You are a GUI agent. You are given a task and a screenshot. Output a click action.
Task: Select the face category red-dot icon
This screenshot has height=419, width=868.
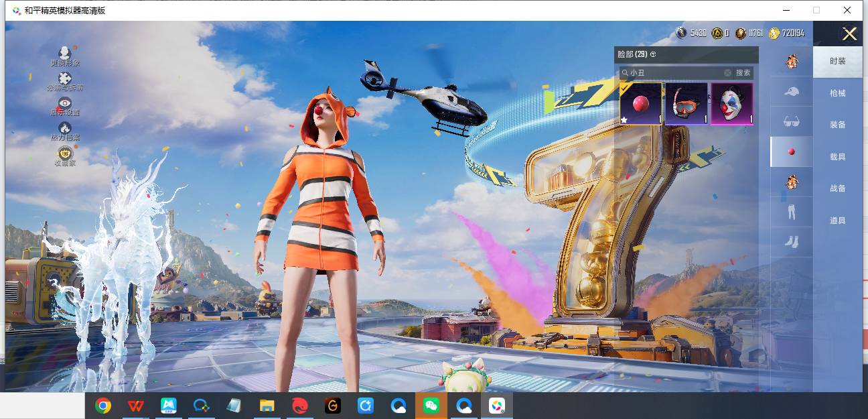(x=792, y=152)
